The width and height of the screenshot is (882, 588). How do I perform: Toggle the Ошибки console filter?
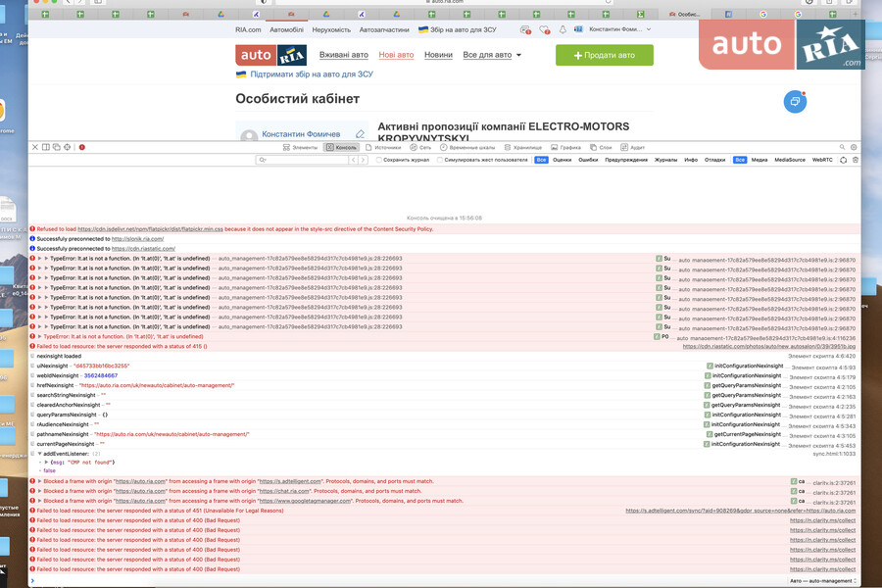(x=588, y=160)
